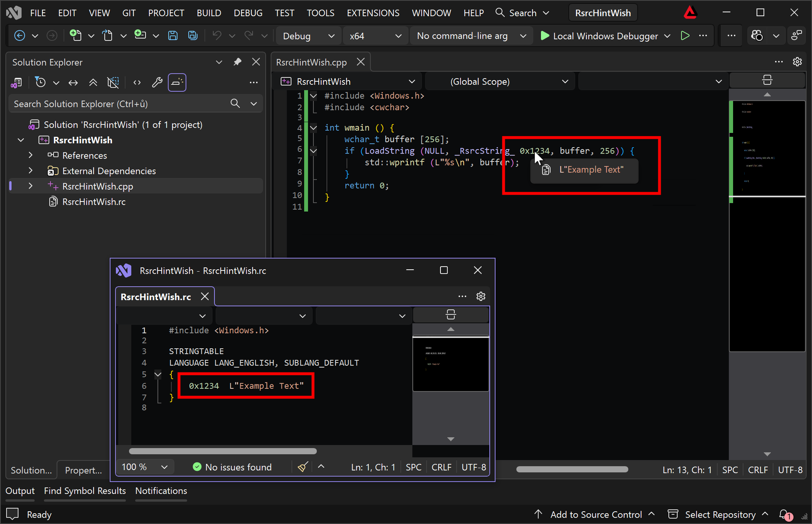Pin the Solution Explorer panel
The width and height of the screenshot is (812, 524).
click(x=237, y=62)
